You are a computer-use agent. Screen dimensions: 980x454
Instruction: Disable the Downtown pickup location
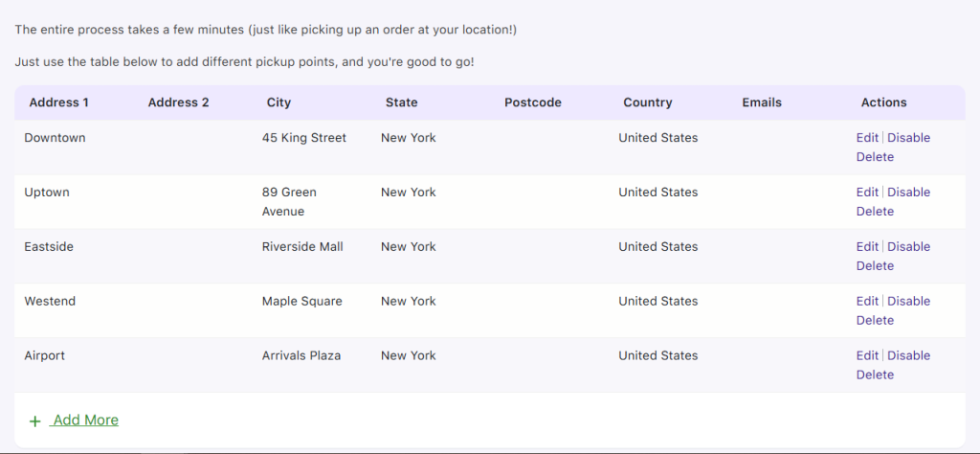908,138
